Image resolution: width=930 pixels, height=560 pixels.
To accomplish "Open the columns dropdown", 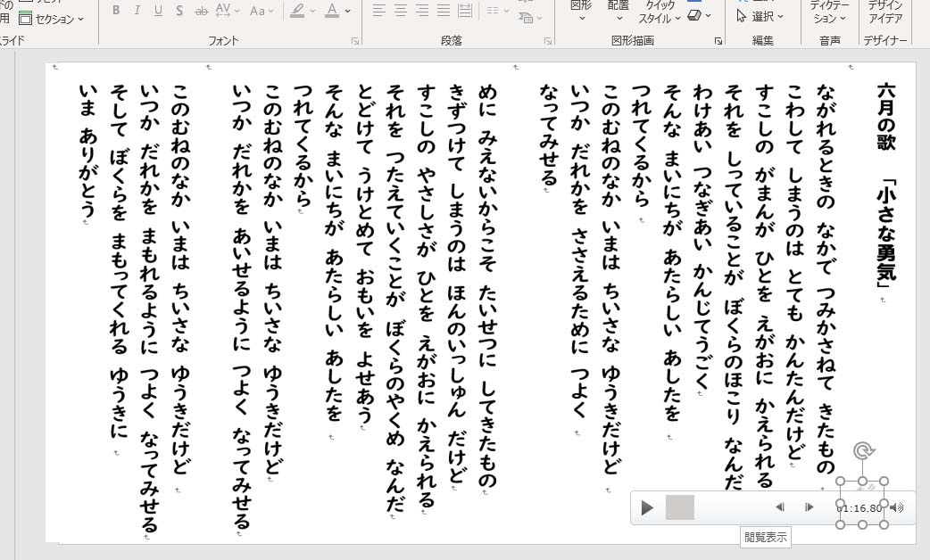I will pos(497,10).
